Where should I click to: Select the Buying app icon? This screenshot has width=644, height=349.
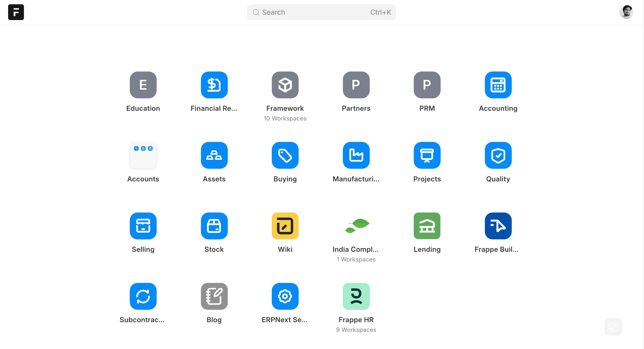(285, 155)
